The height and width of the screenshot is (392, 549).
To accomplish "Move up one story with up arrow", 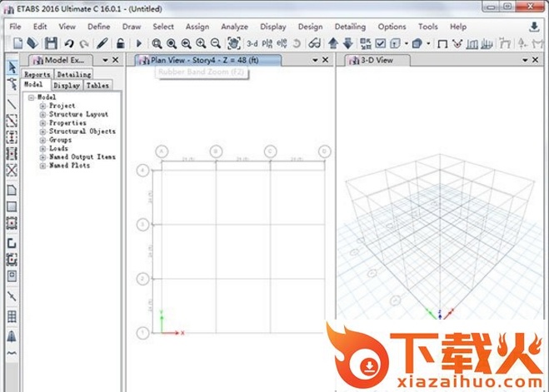I will [x=333, y=43].
